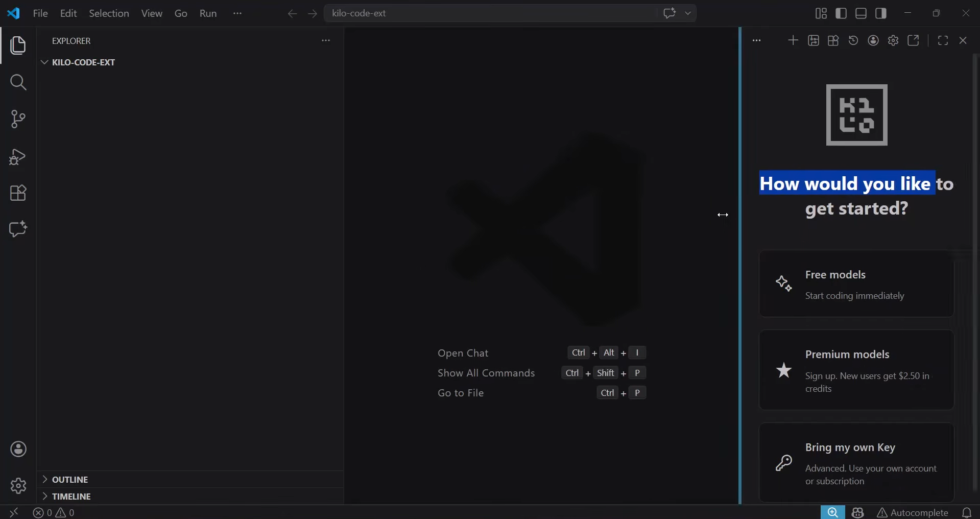Open Kilo panel settings gear
Viewport: 980px width, 519px height.
893,40
